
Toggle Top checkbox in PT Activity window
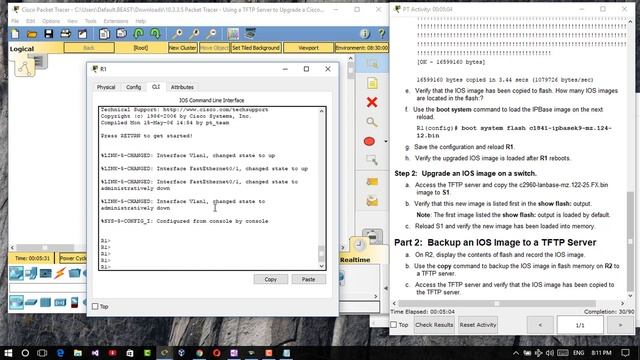tap(393, 325)
